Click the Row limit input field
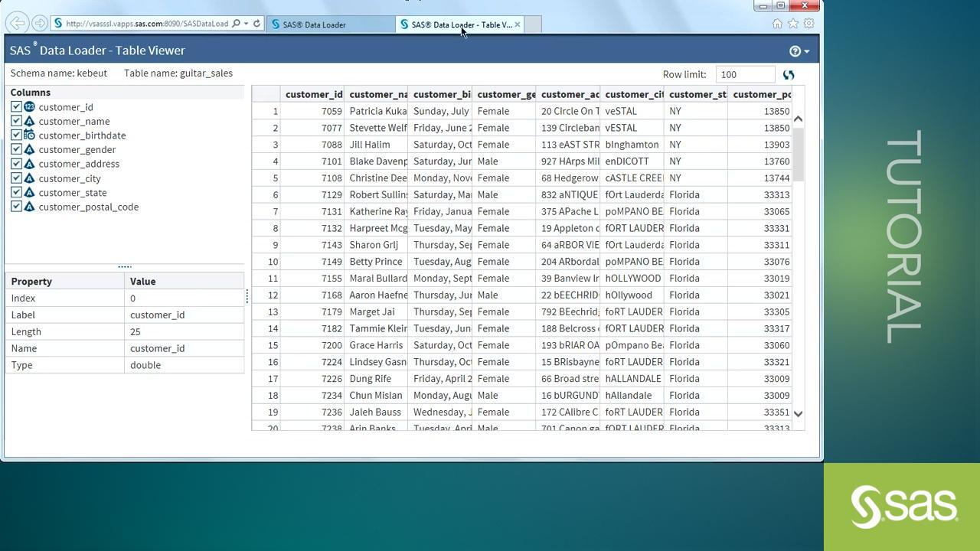 pyautogui.click(x=746, y=74)
